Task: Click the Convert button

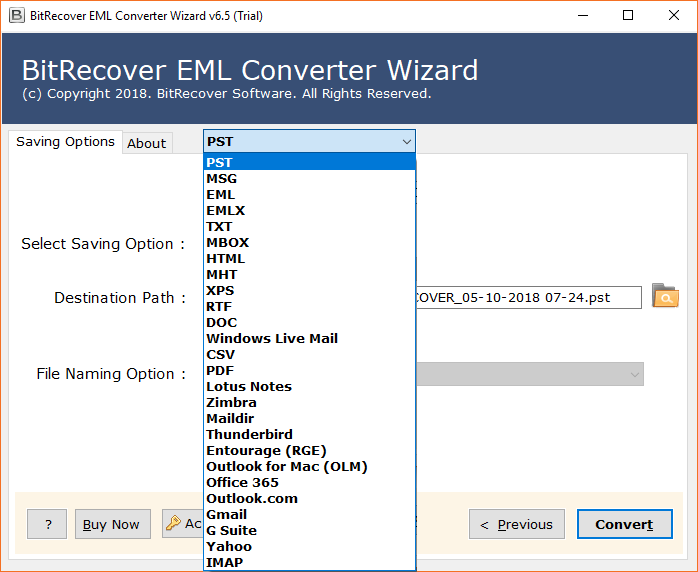Action: [625, 524]
